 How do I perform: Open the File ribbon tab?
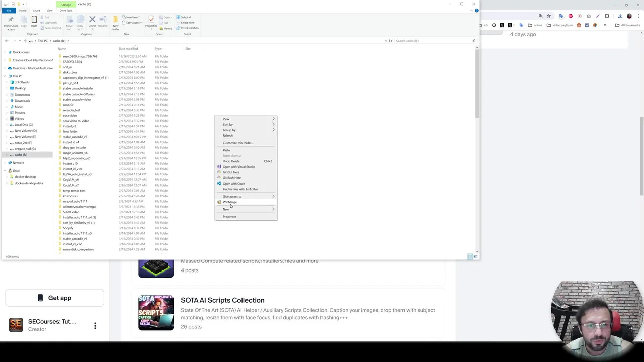[x=9, y=10]
